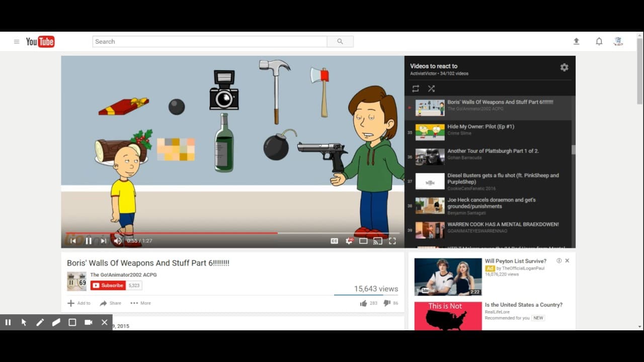Viewport: 644px width, 362px height.
Task: Skip to next video in player
Action: 104,241
